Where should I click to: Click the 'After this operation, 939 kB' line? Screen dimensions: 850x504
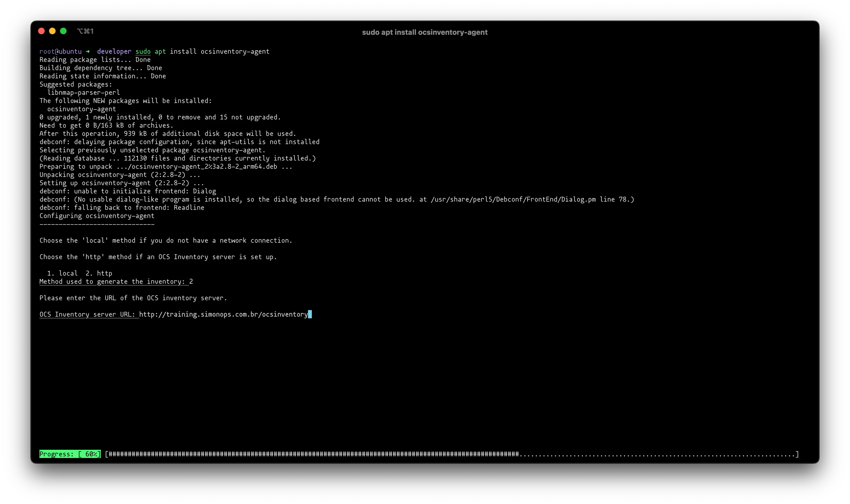pos(168,133)
